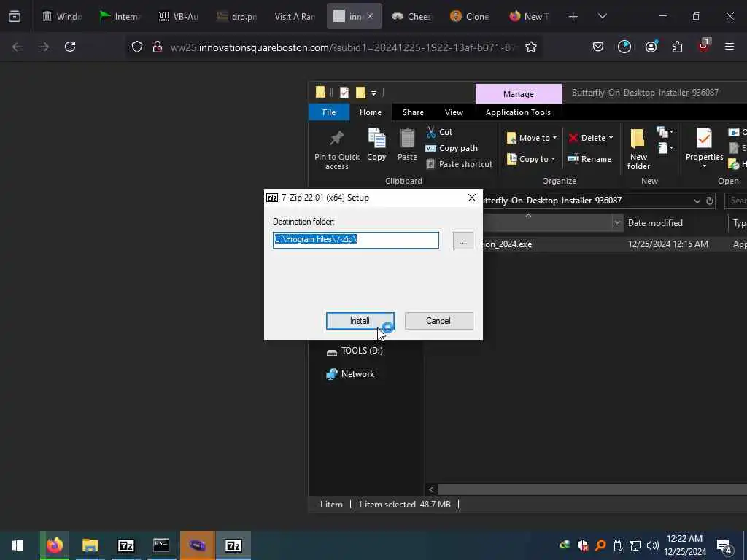This screenshot has width=747, height=560.
Task: Open the New item dropdown icon
Action: coord(665,132)
